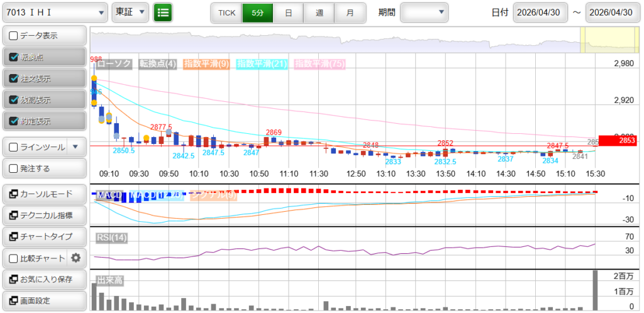
Task: Open the 比較チャート gear settings icon
Action: 76,258
